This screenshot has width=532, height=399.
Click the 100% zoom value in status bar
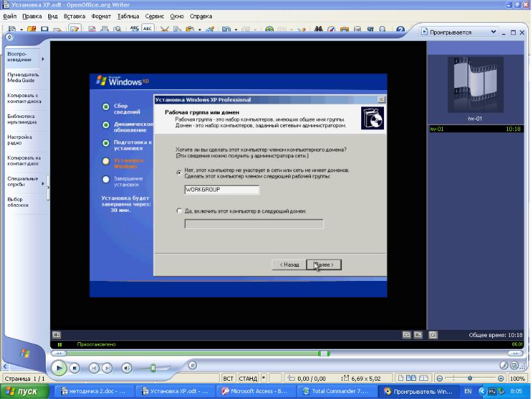click(518, 378)
